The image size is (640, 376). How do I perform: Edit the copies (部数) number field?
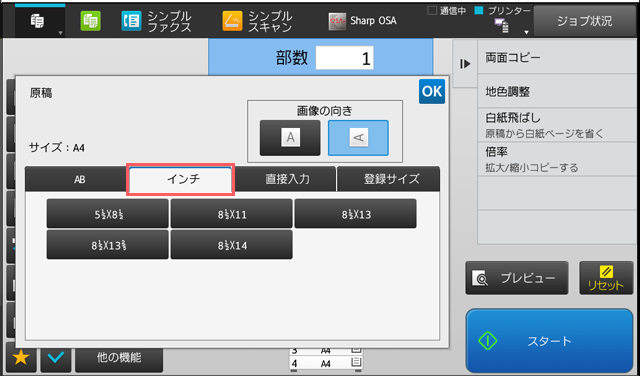pyautogui.click(x=344, y=58)
